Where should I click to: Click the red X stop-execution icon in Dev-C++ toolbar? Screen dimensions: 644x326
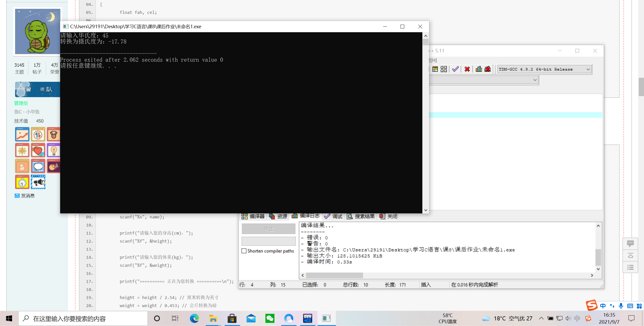click(x=467, y=69)
